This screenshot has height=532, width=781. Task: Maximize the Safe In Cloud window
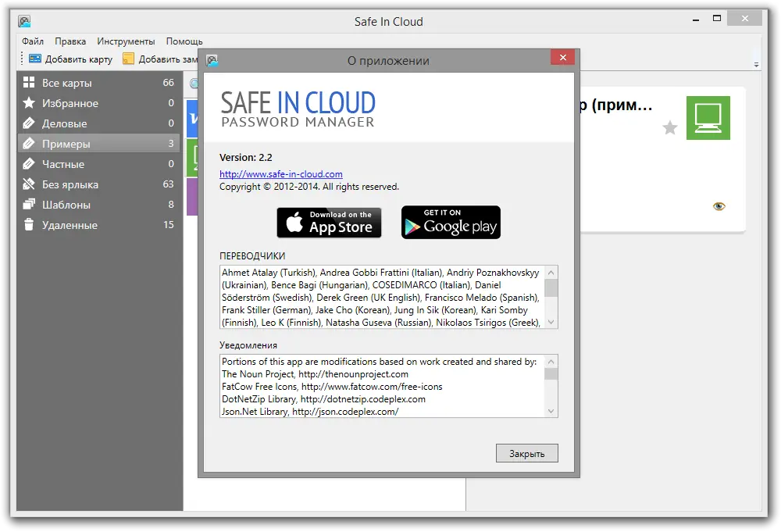pos(717,19)
